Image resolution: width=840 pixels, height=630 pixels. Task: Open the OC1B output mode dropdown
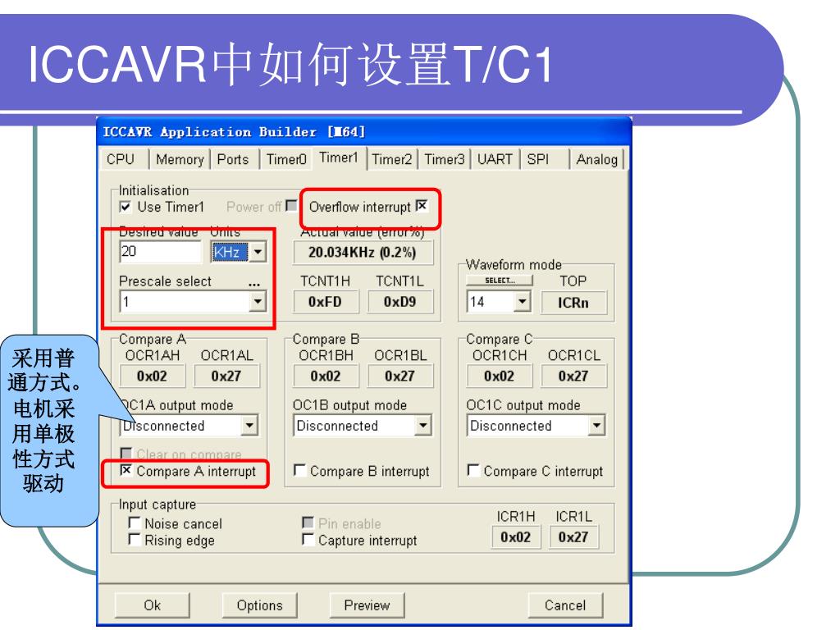[422, 426]
